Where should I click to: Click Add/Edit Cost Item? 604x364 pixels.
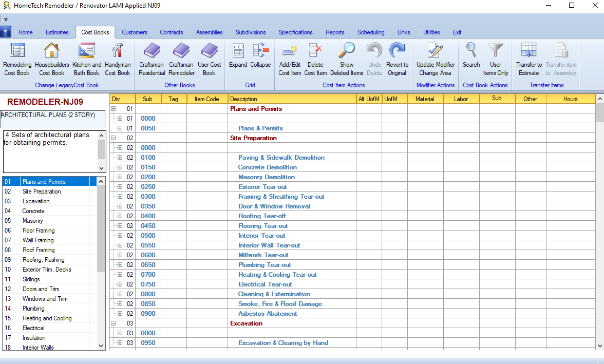(x=290, y=59)
